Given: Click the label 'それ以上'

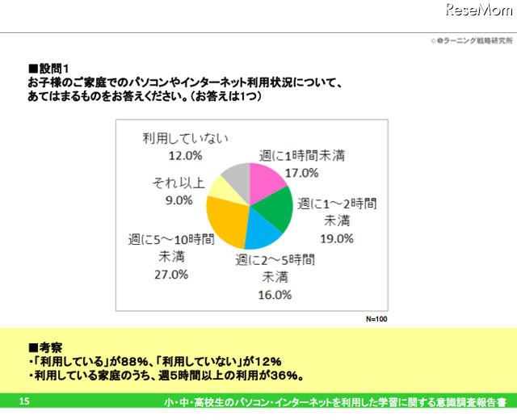Looking at the screenshot, I should pos(179,183).
